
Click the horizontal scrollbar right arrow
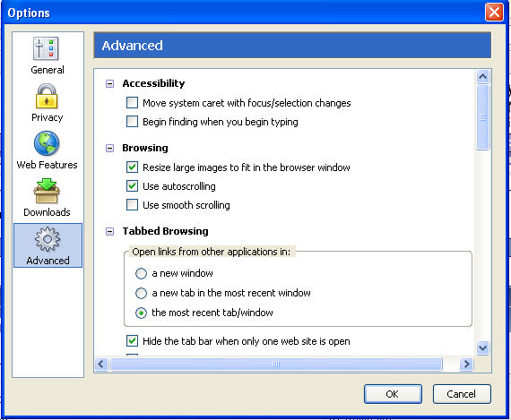466,364
